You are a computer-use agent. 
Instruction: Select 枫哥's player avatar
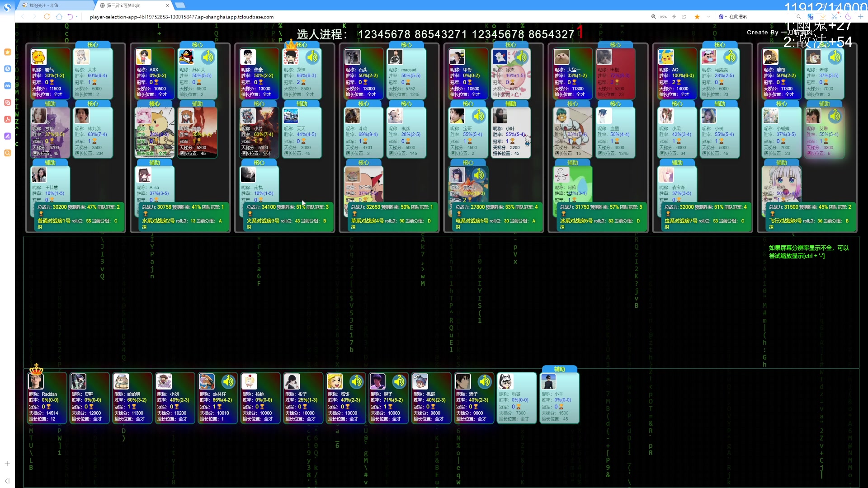(x=420, y=381)
